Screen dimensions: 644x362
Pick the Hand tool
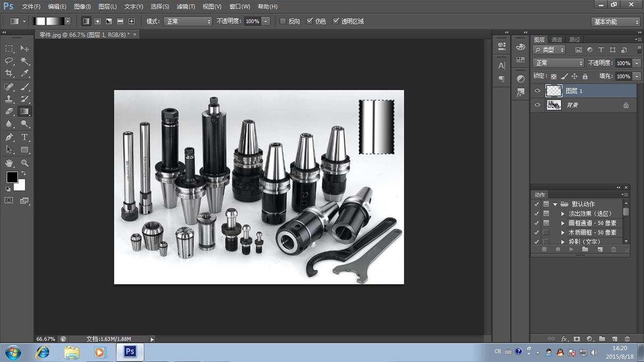(9, 163)
